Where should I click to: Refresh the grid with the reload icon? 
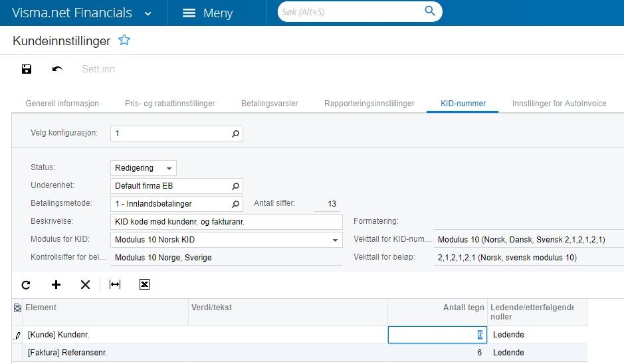(26, 284)
